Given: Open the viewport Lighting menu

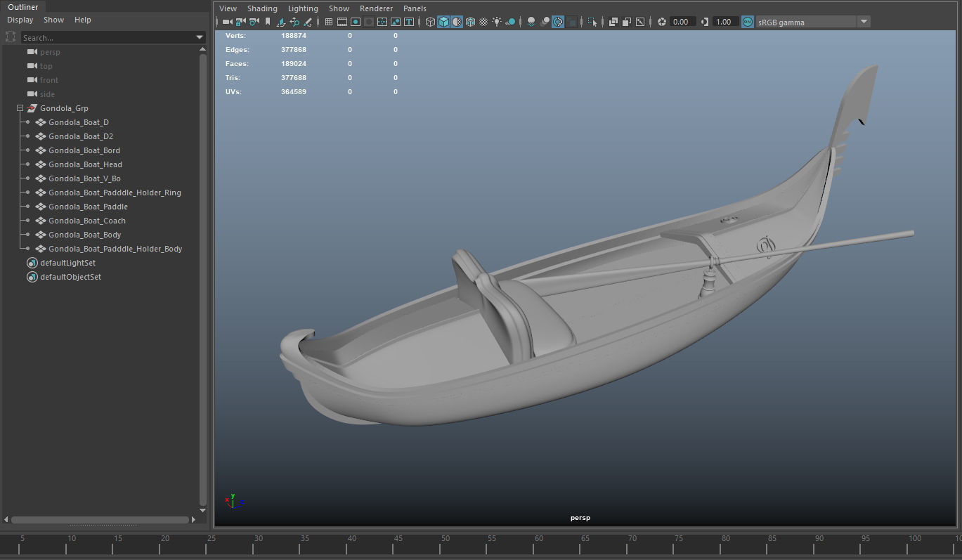Looking at the screenshot, I should pos(303,8).
